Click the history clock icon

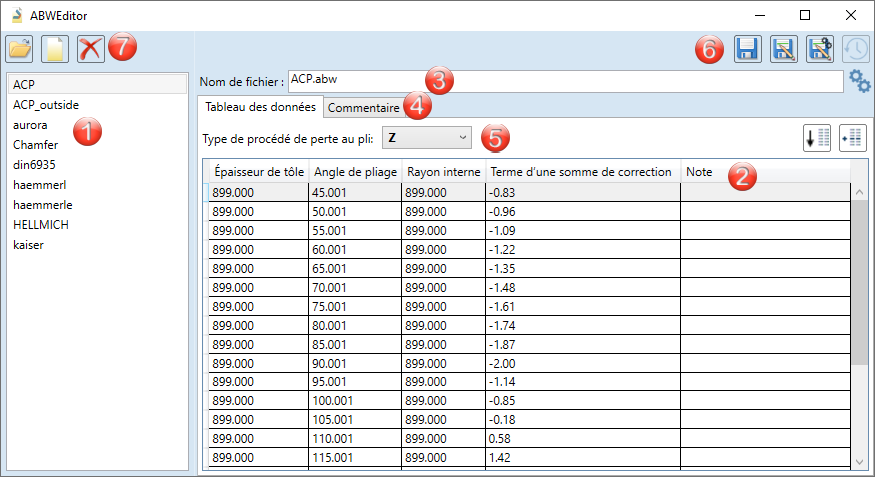point(855,49)
